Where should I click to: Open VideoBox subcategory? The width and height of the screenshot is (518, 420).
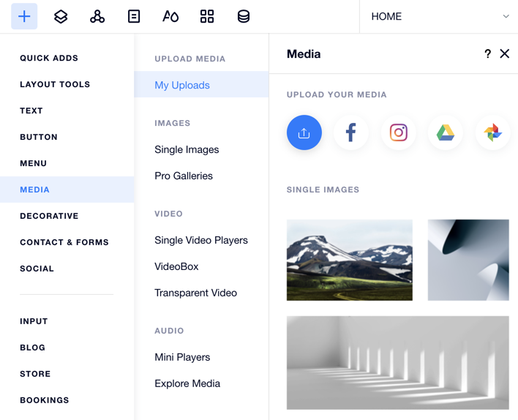(176, 266)
